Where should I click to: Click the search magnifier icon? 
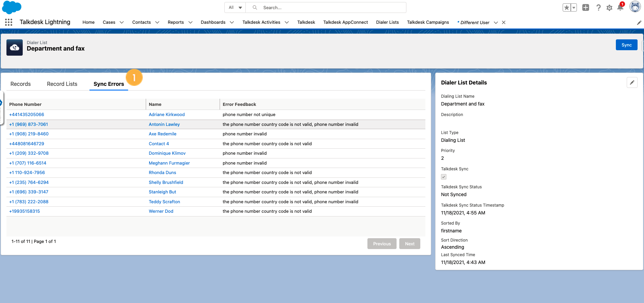[x=255, y=7]
